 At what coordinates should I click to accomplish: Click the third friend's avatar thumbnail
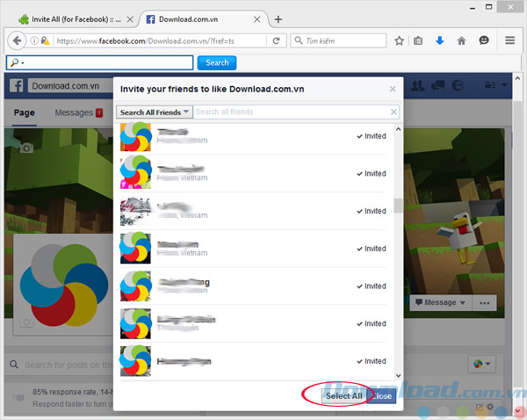tap(135, 211)
